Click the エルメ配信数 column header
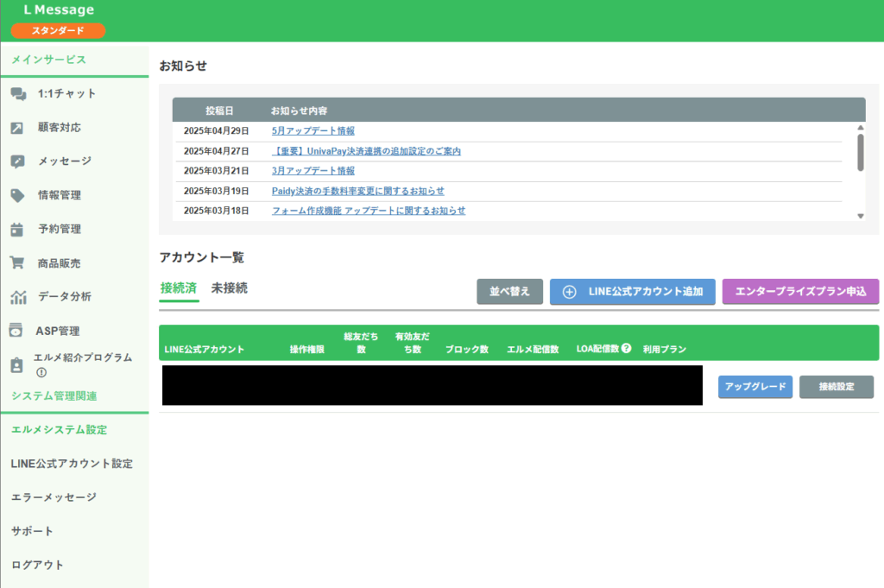The image size is (884, 588). 533,349
